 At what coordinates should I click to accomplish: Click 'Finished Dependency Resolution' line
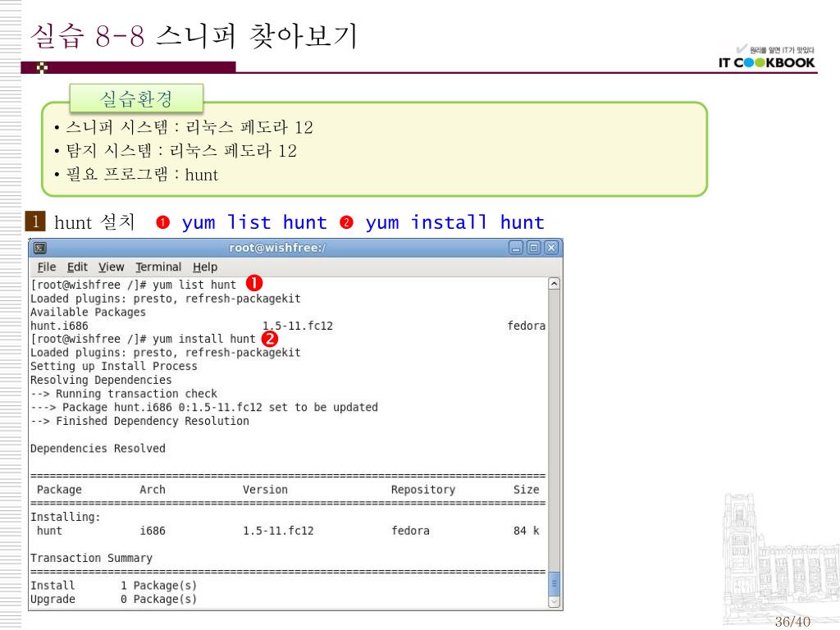point(139,421)
